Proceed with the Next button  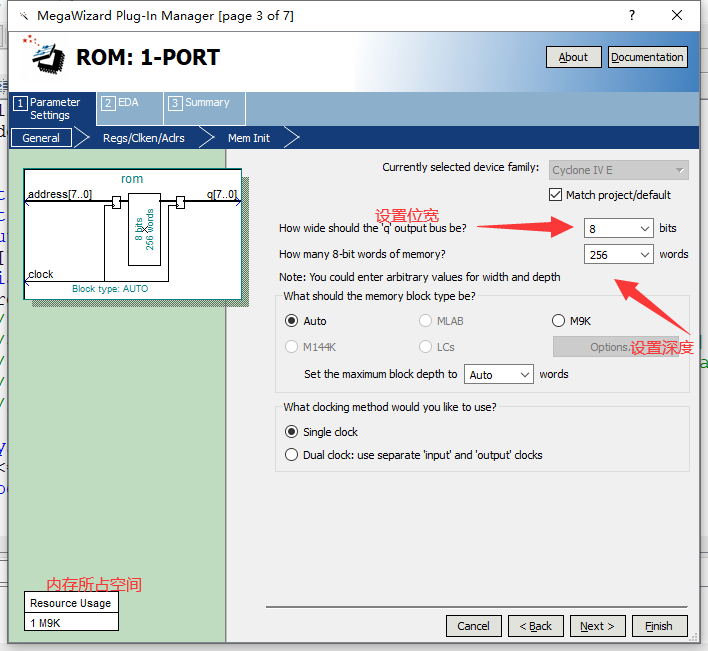click(597, 626)
